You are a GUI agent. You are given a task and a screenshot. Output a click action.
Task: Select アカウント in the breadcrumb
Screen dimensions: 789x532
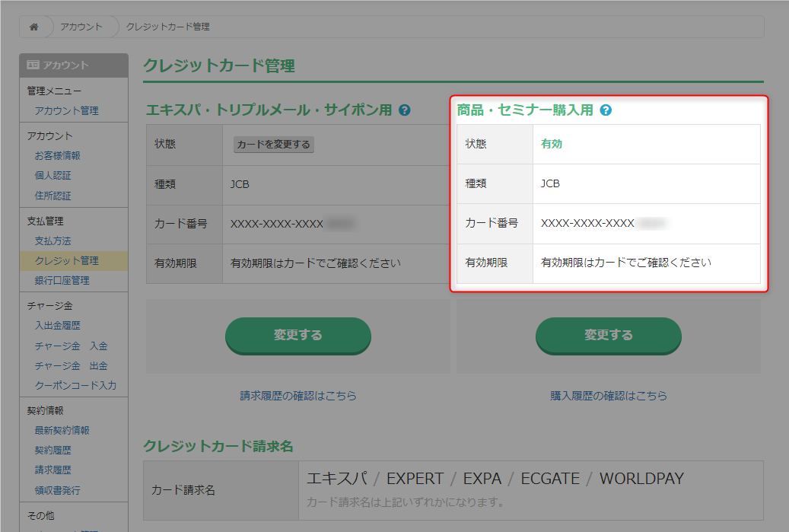click(81, 27)
